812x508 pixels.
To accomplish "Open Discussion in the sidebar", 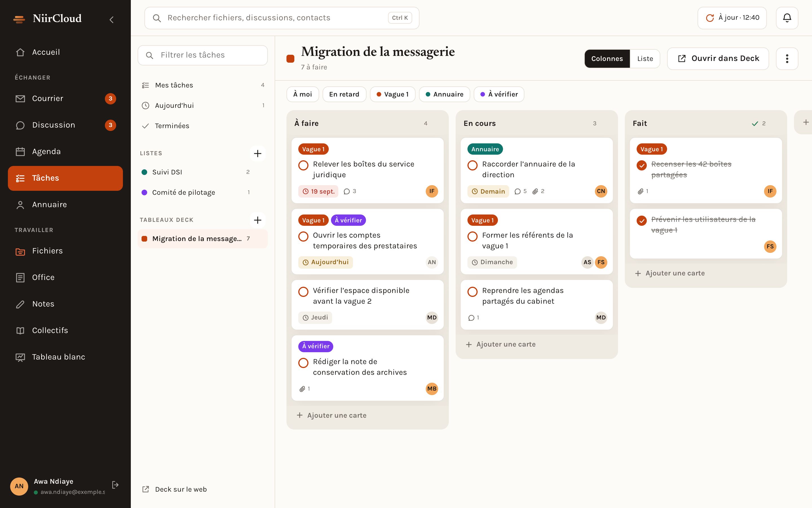I will [65, 125].
